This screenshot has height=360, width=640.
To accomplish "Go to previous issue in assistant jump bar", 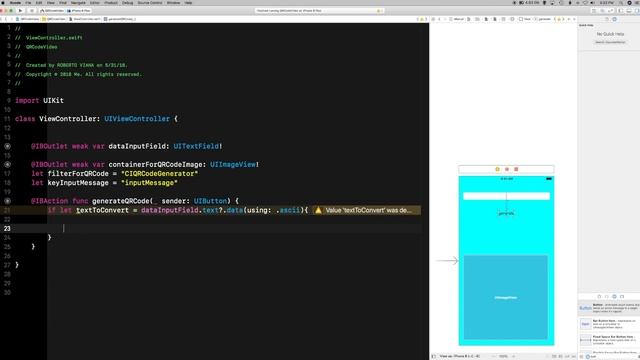I will [554, 19].
